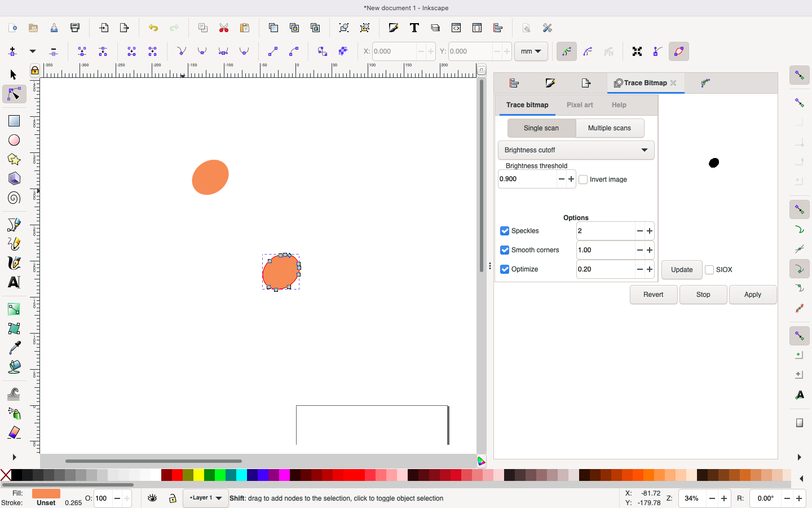Open the Pixel art tab

pos(580,105)
